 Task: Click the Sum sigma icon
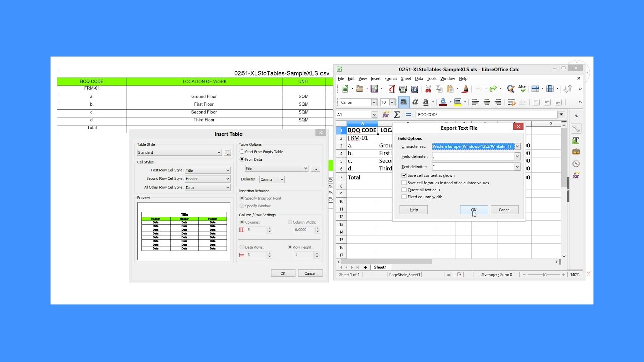click(x=397, y=115)
